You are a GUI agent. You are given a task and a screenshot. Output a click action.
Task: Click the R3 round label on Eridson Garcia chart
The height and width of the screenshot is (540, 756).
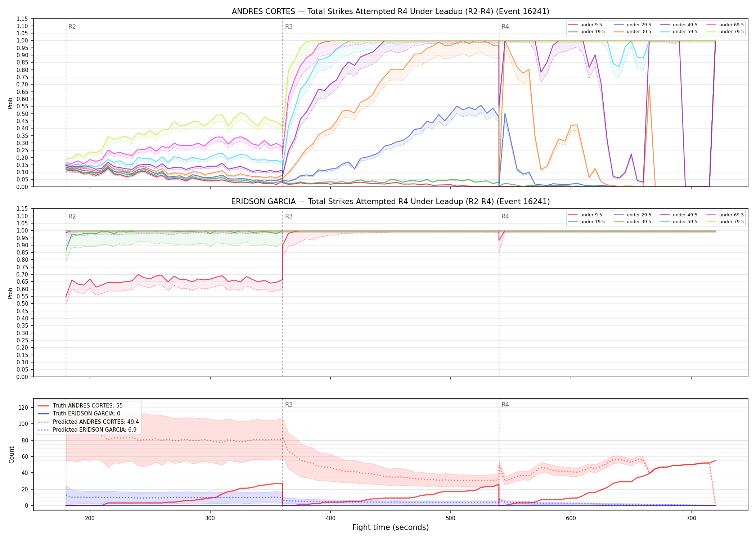pos(289,217)
